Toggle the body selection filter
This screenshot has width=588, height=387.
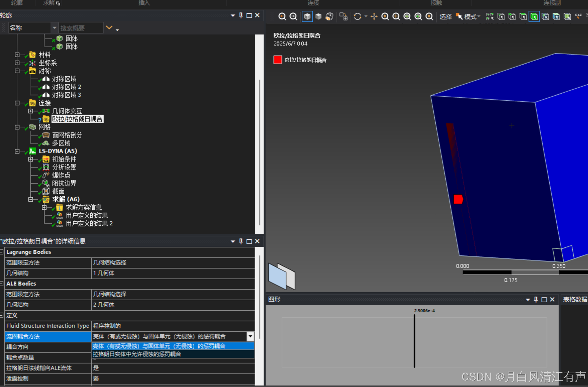pyautogui.click(x=534, y=16)
